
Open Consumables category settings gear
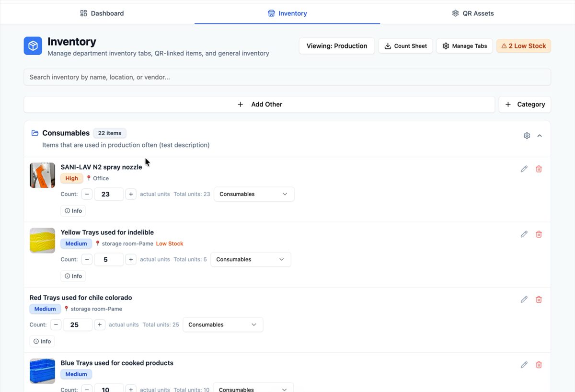[527, 136]
